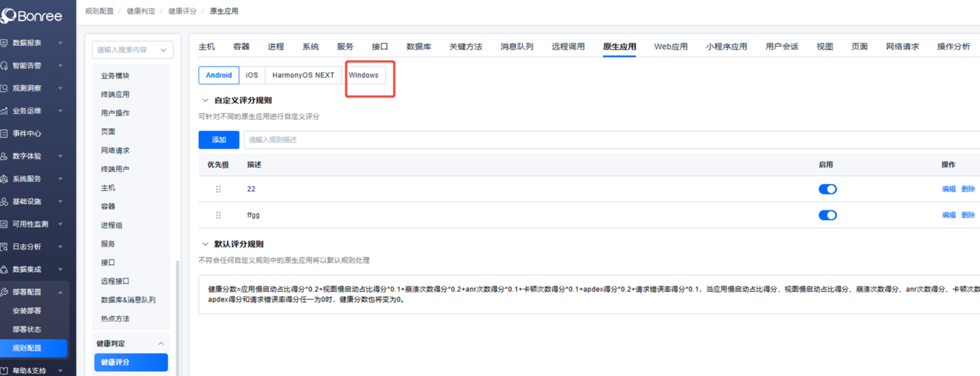Image resolution: width=980 pixels, height=376 pixels.
Task: Click the 观测洞察 sidebar icon
Action: click(4, 89)
